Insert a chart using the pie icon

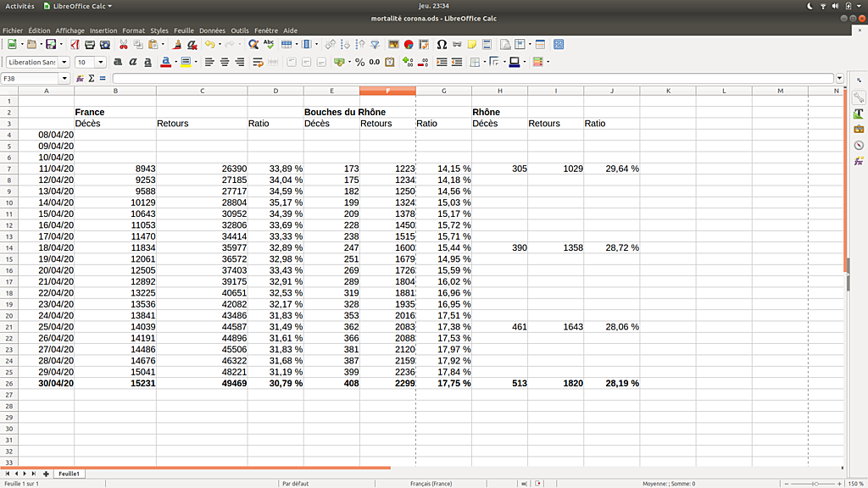(x=409, y=44)
